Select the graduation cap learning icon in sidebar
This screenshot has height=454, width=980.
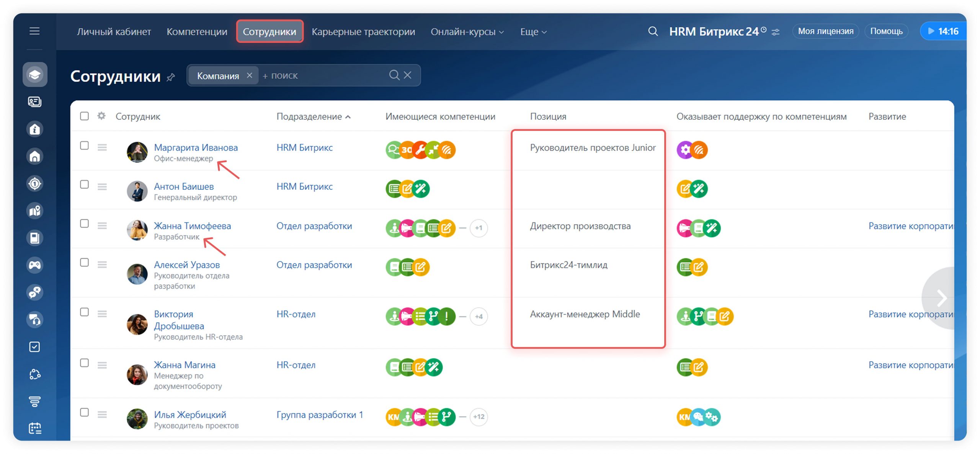(x=34, y=75)
